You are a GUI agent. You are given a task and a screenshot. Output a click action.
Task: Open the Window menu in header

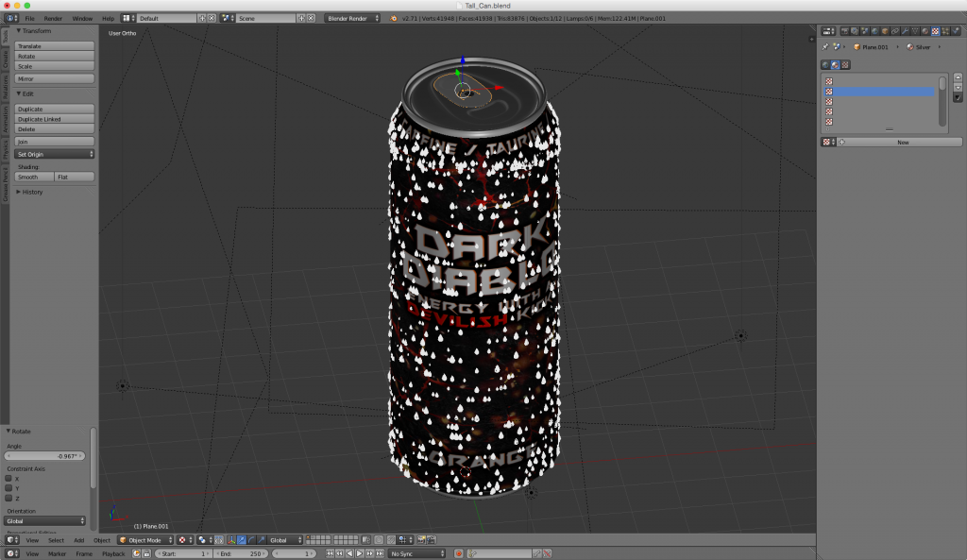pos(82,18)
